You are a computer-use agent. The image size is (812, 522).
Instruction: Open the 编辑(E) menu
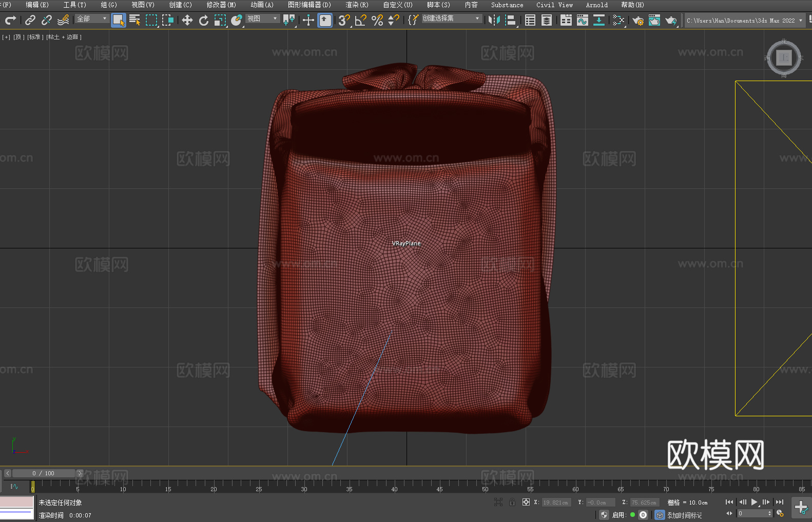(37, 5)
